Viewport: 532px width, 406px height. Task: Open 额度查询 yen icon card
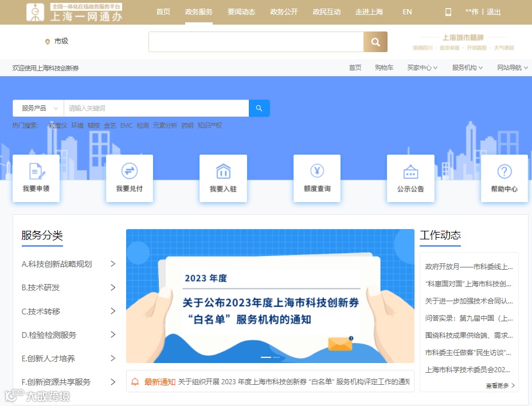(317, 178)
